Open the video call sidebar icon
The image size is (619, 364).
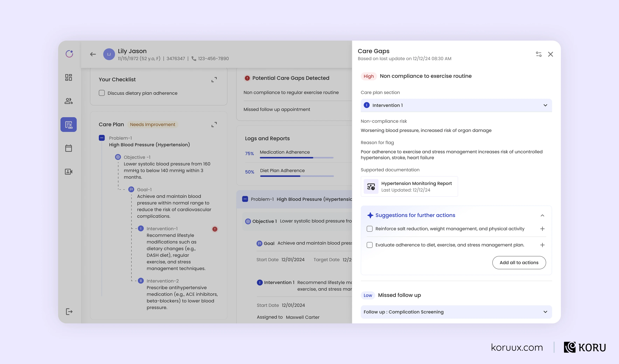pyautogui.click(x=68, y=172)
